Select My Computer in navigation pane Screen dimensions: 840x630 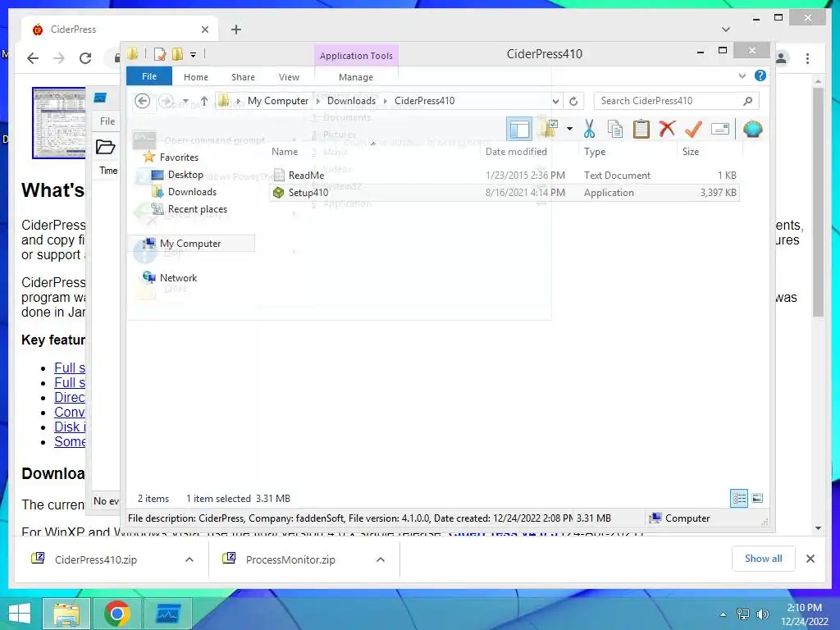pyautogui.click(x=190, y=243)
